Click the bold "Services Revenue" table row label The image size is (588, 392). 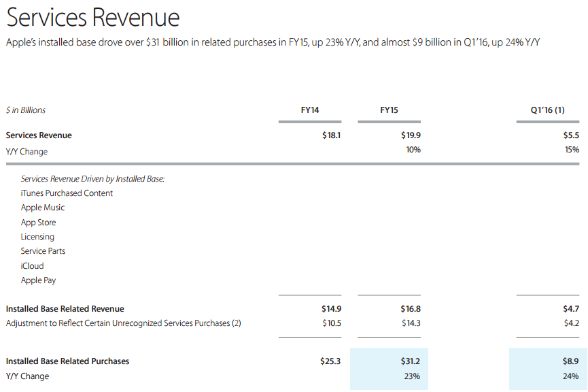pos(39,135)
